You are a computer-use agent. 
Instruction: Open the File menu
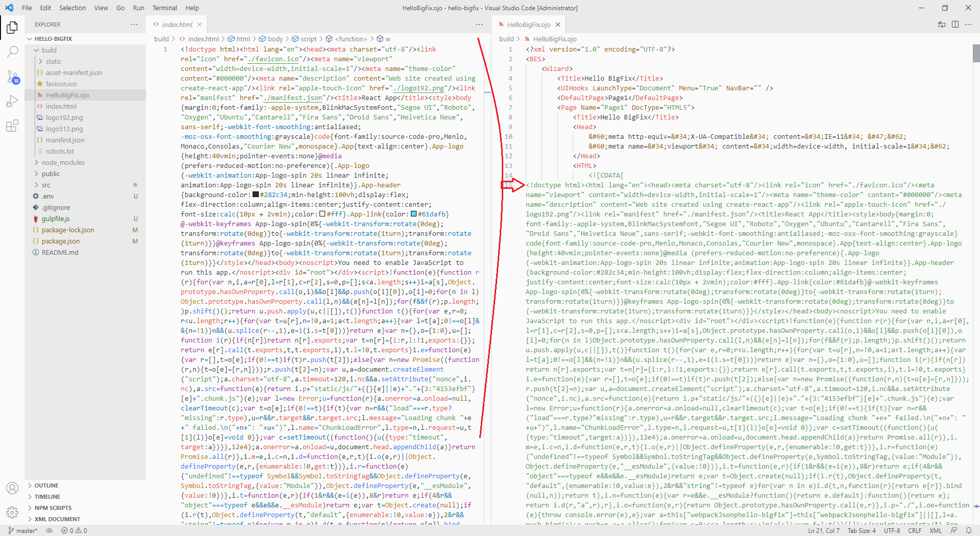pyautogui.click(x=27, y=8)
